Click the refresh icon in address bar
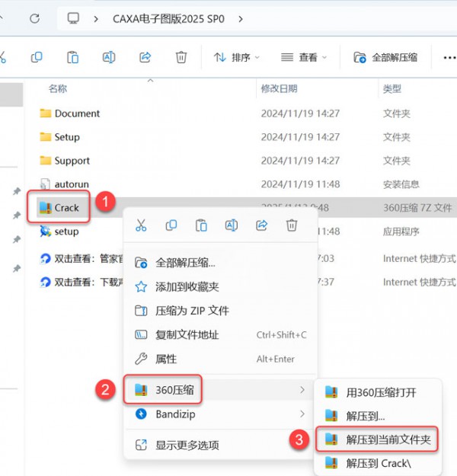This screenshot has height=476, width=457. click(x=34, y=18)
